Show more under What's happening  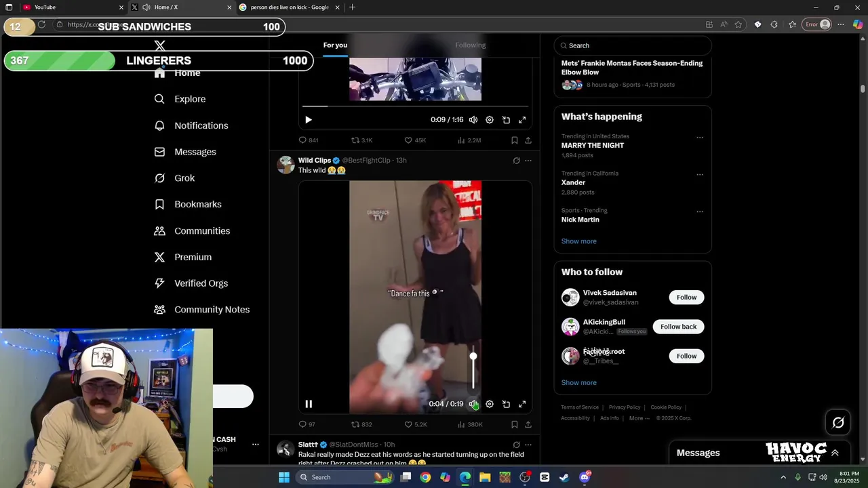click(x=579, y=241)
